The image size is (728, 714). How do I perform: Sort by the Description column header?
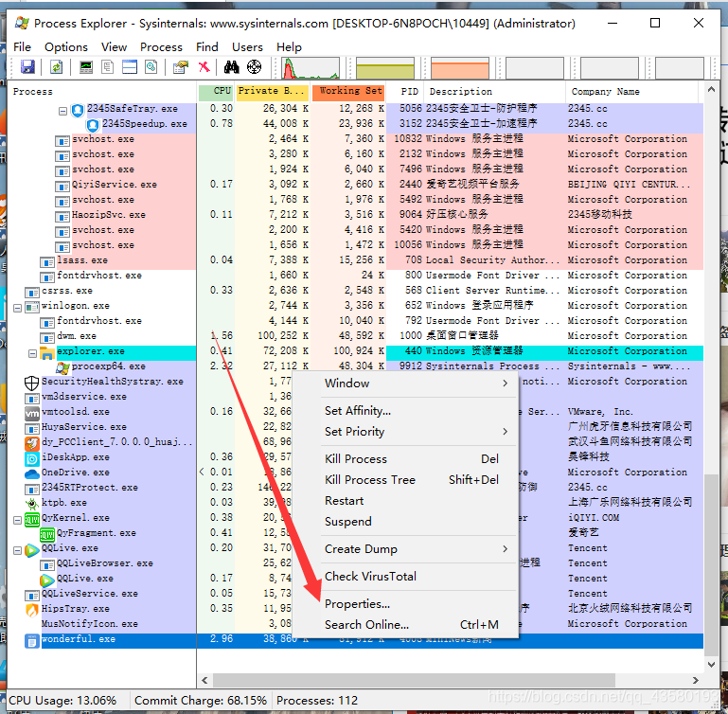(x=494, y=92)
